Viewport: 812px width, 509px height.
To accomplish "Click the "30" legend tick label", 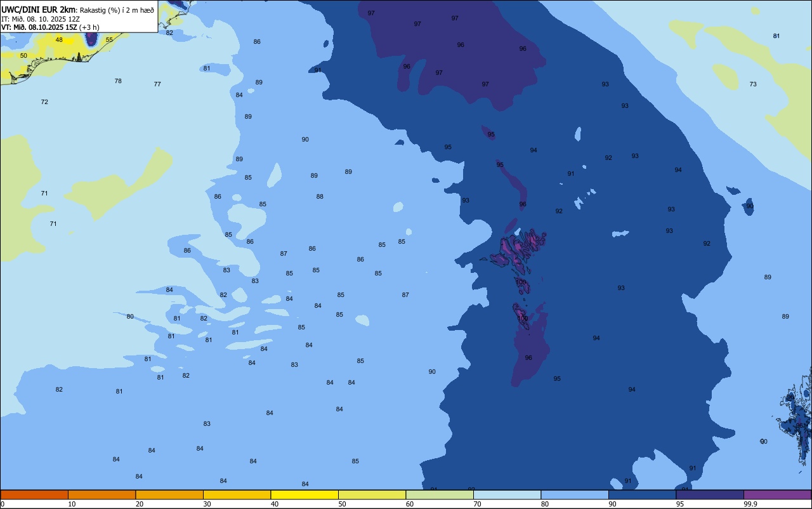I will 207,504.
